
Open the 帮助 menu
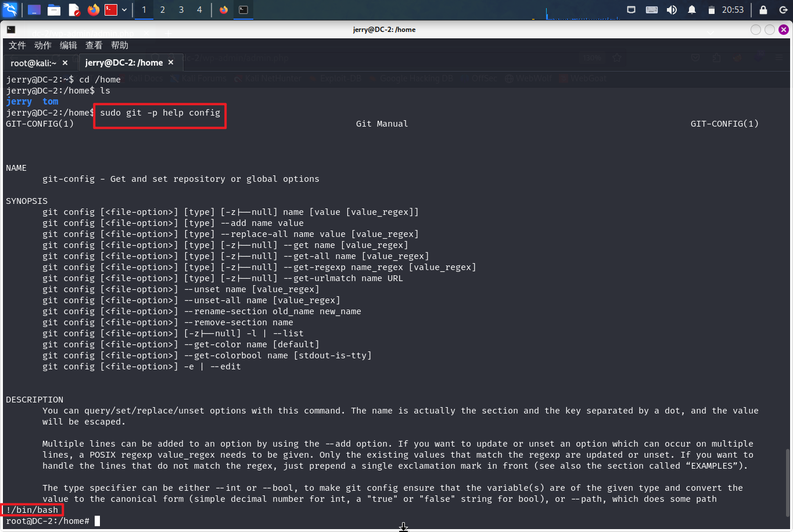(x=120, y=45)
